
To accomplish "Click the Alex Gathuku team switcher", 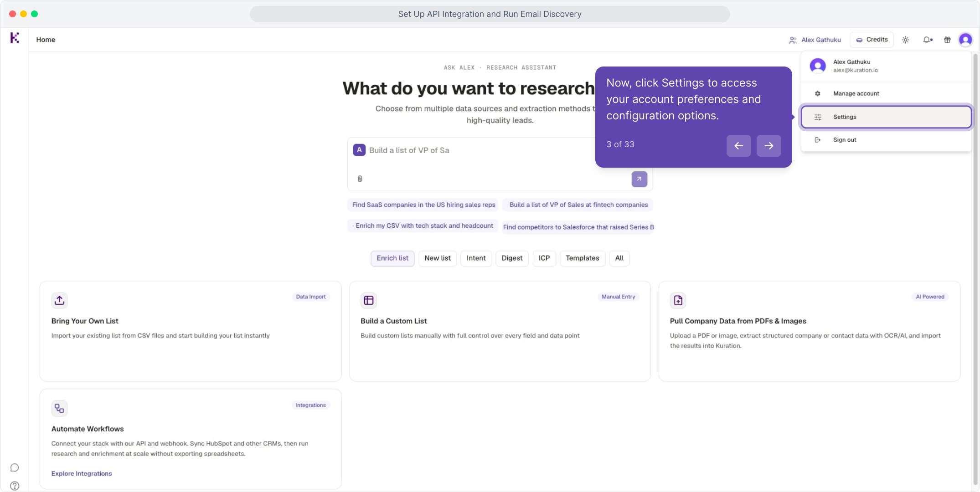I will (x=815, y=40).
